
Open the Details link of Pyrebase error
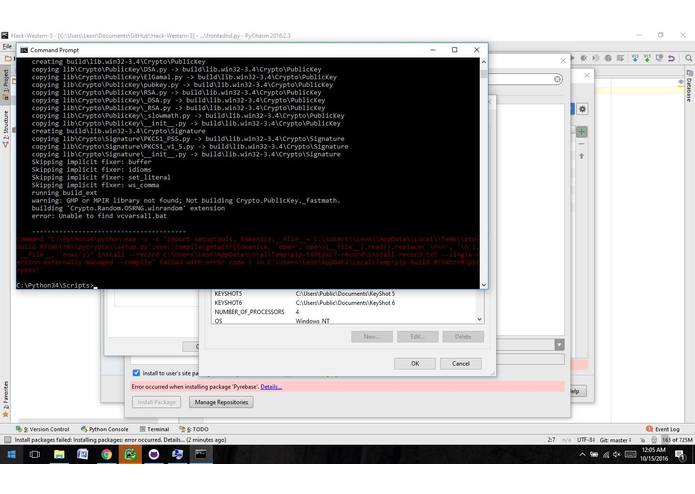click(271, 387)
